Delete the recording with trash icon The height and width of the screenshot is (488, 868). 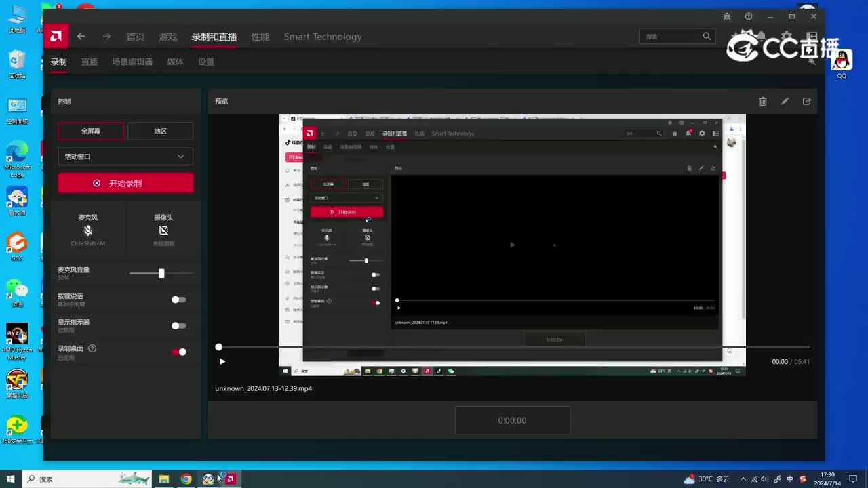click(763, 101)
